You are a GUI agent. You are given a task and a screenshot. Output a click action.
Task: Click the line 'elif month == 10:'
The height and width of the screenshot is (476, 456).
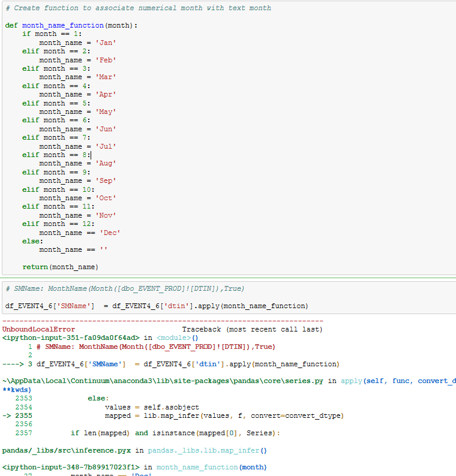click(58, 189)
